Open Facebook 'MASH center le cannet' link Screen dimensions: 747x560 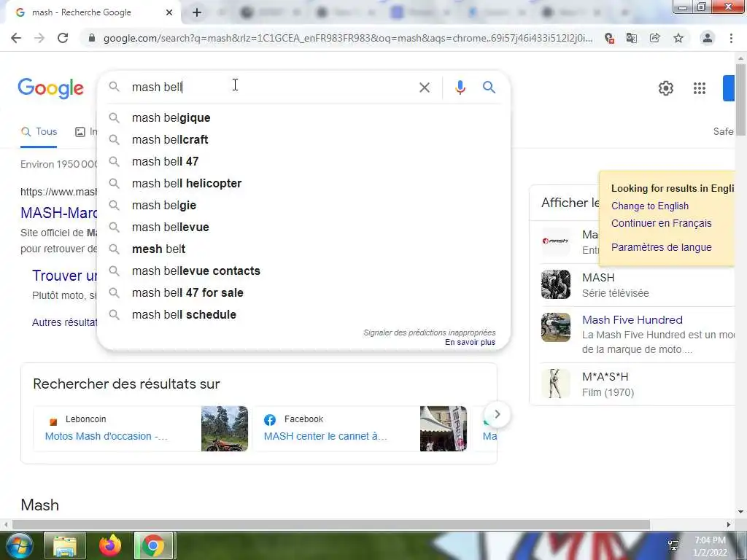pyautogui.click(x=325, y=436)
